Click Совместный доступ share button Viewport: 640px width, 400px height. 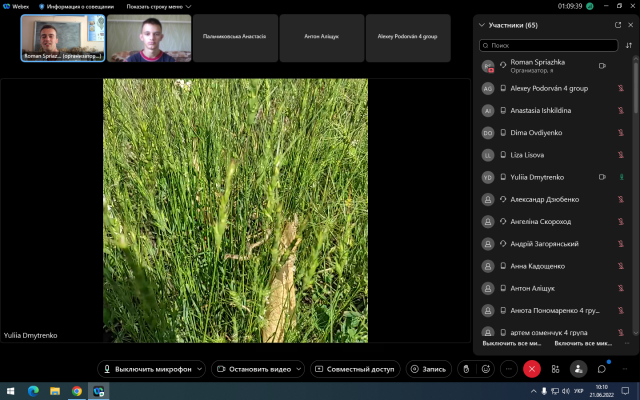click(355, 368)
